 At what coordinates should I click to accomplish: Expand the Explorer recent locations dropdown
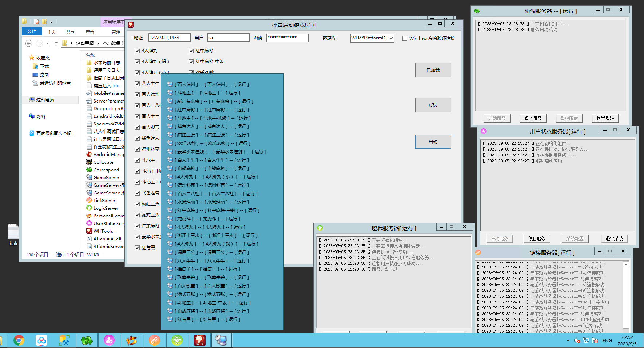tap(48, 43)
